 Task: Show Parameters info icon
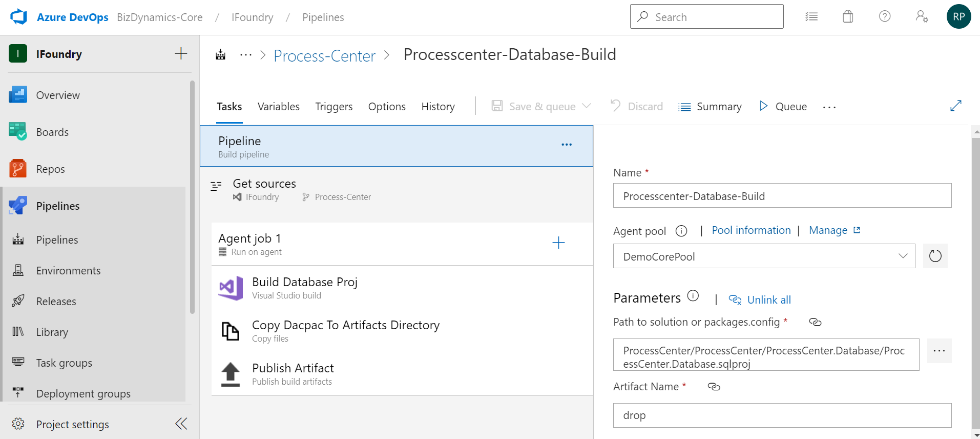pyautogui.click(x=693, y=295)
